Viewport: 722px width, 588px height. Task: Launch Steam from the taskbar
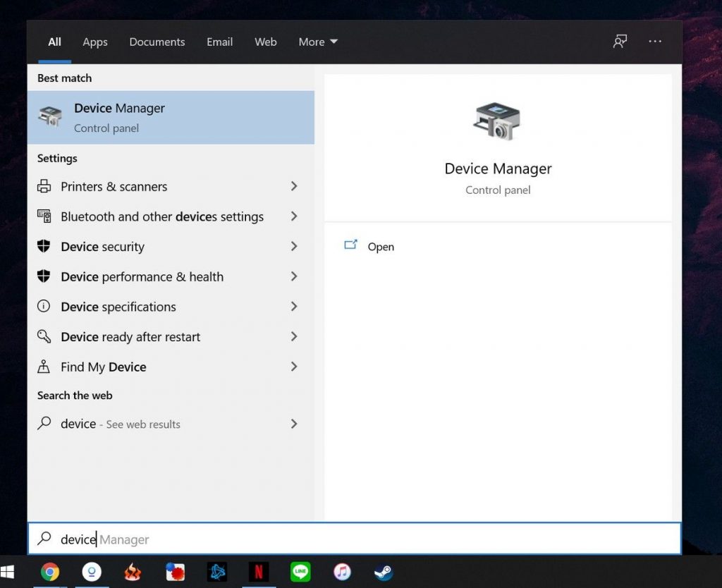383,572
